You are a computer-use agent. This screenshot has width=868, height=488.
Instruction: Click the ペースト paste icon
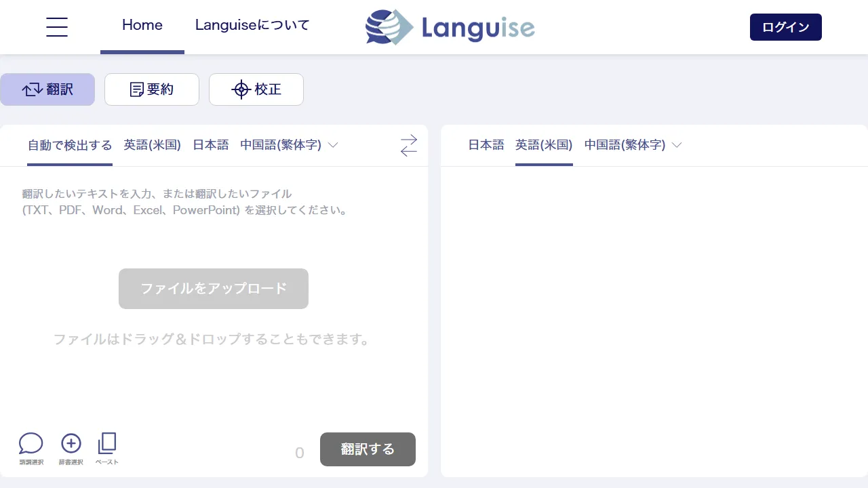pyautogui.click(x=106, y=444)
